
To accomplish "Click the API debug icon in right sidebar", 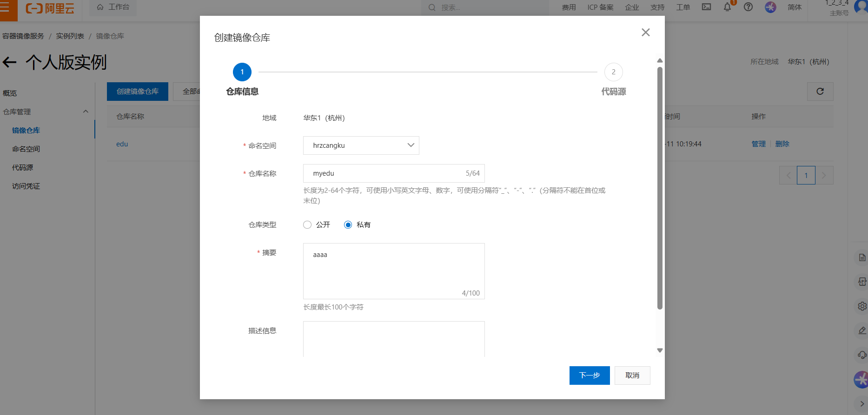I will pyautogui.click(x=862, y=282).
